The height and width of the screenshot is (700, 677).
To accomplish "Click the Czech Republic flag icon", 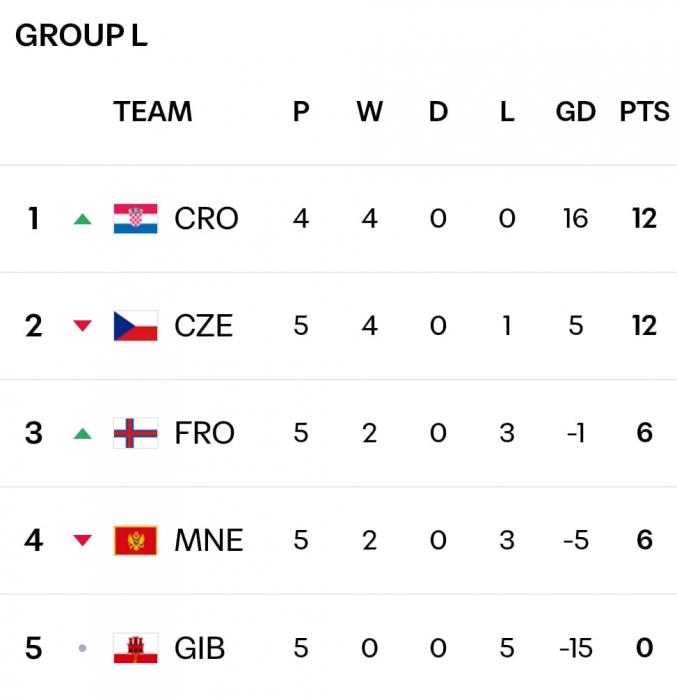I will point(135,326).
